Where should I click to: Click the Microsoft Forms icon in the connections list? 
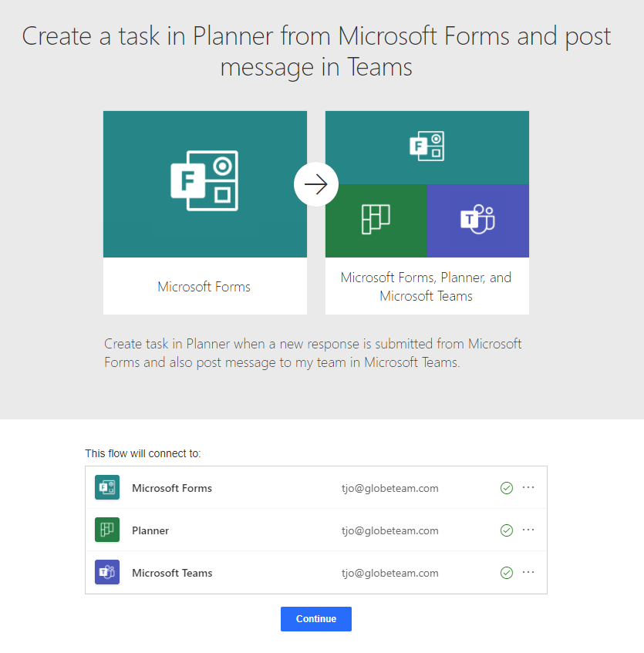[x=107, y=487]
